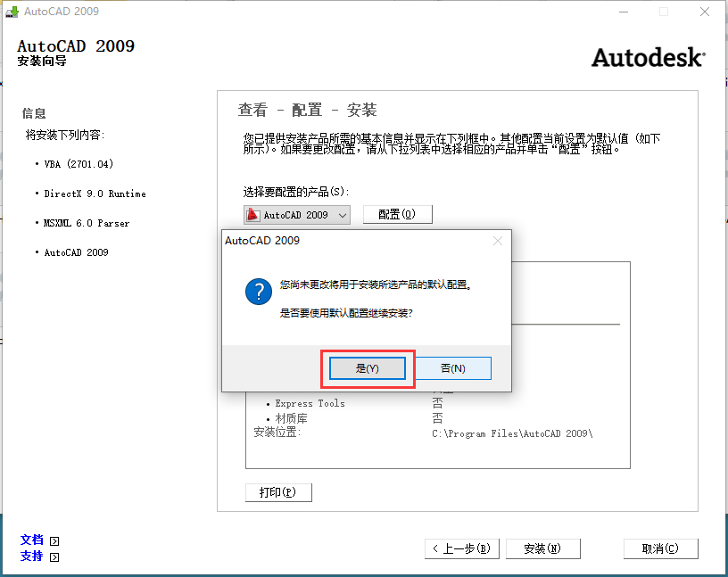
Task: Click the 安装向导 subtitle
Action: 42,61
